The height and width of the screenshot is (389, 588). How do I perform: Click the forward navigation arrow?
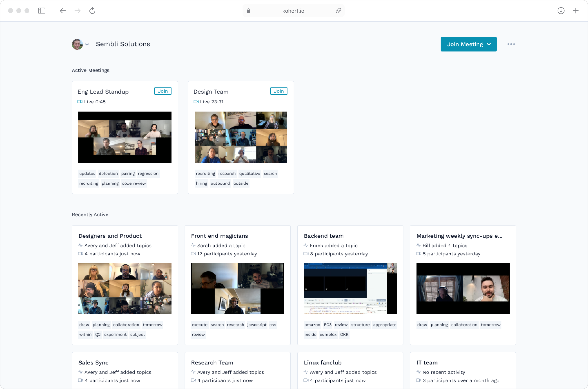click(x=78, y=11)
